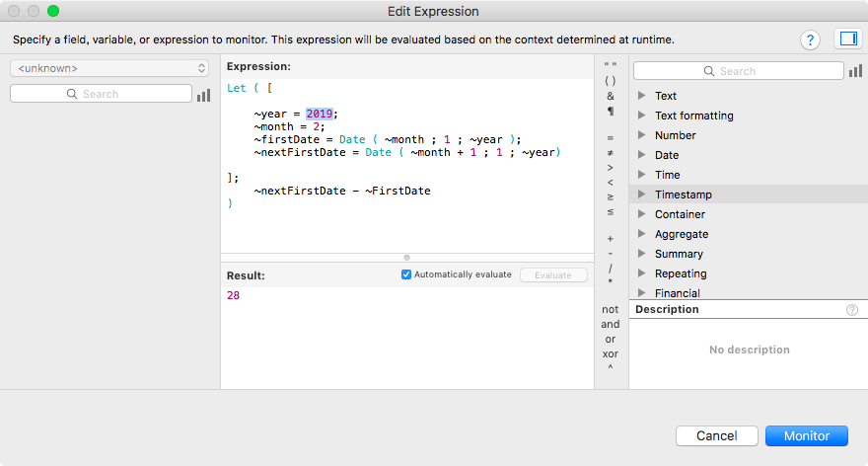Insert the greater-than-or-equal operator
Image resolution: width=868 pixels, height=466 pixels.
(610, 197)
